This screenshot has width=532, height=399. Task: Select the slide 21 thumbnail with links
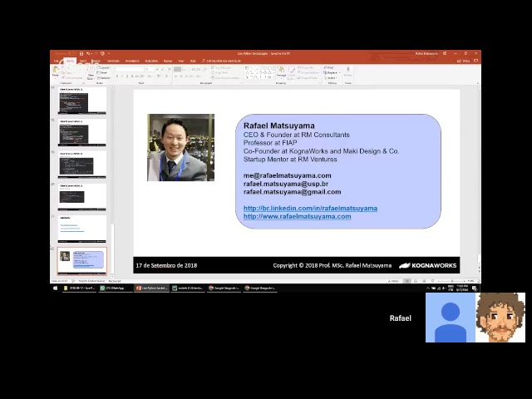[81, 229]
